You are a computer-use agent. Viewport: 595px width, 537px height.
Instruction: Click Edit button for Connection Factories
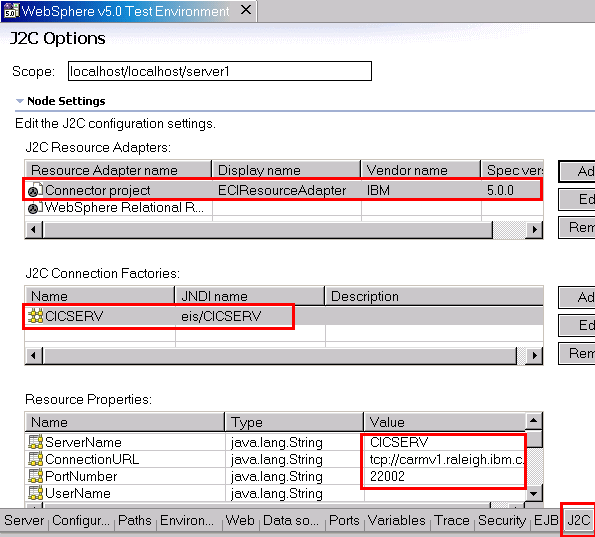coord(577,325)
